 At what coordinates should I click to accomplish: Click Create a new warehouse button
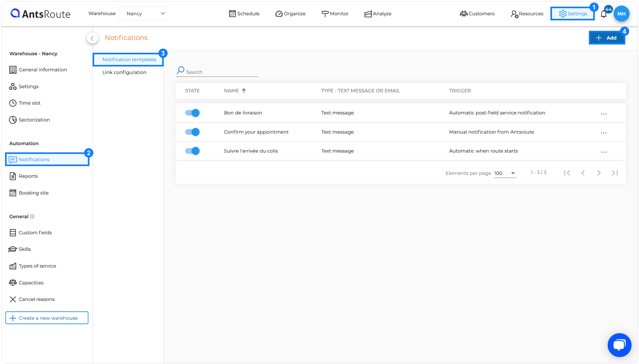[x=47, y=318]
